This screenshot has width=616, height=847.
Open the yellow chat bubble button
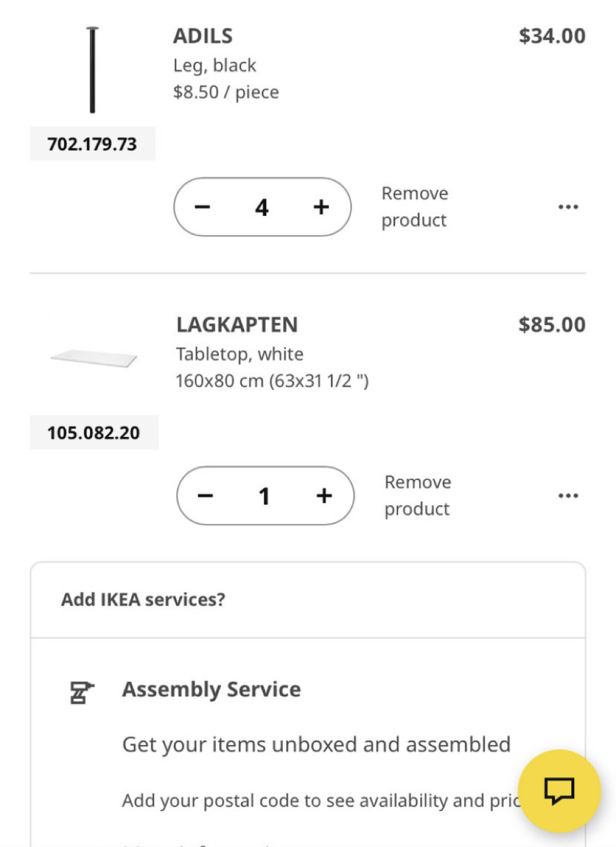click(x=559, y=791)
